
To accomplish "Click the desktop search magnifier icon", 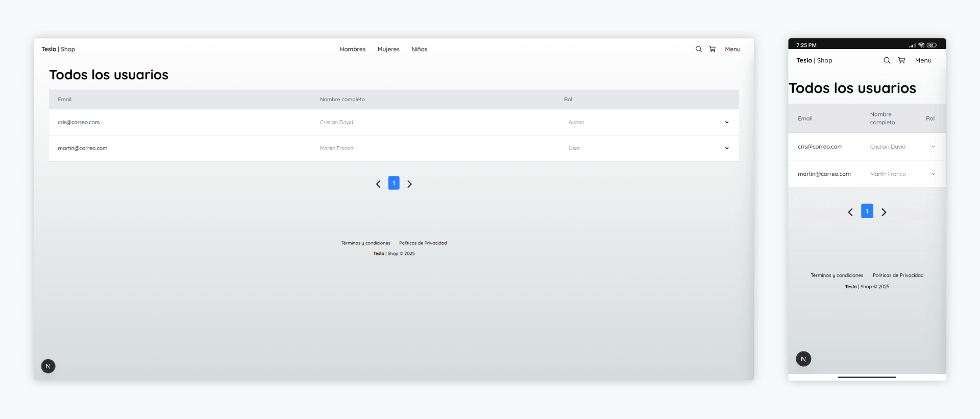I will [698, 49].
